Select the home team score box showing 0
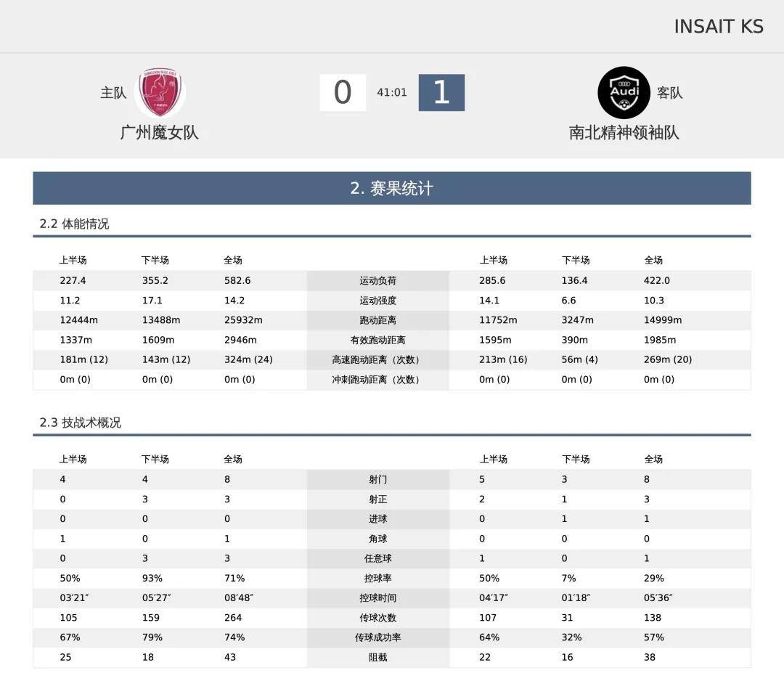 point(343,93)
